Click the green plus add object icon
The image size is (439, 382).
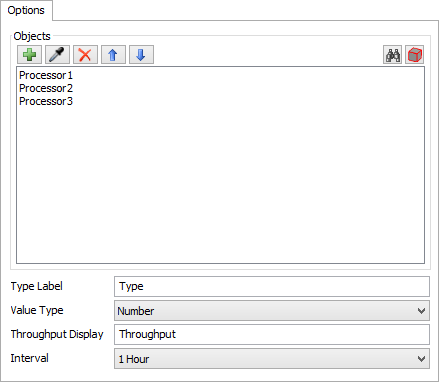29,55
